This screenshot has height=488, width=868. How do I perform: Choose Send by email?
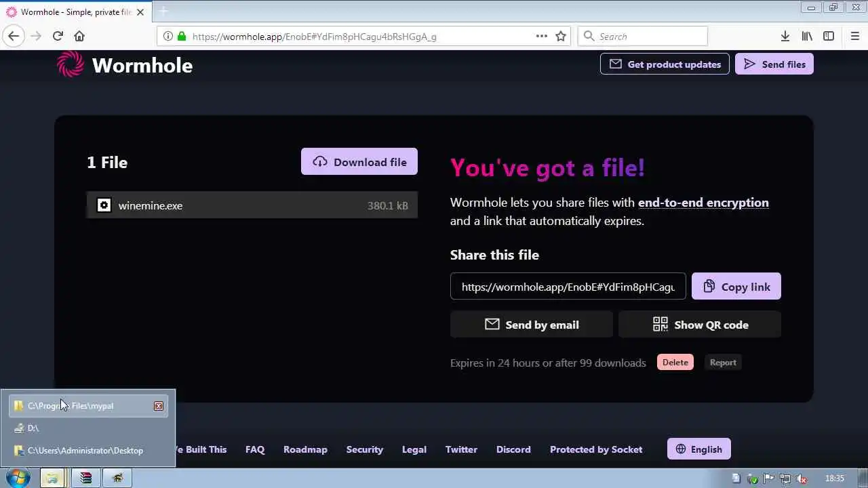click(x=532, y=325)
